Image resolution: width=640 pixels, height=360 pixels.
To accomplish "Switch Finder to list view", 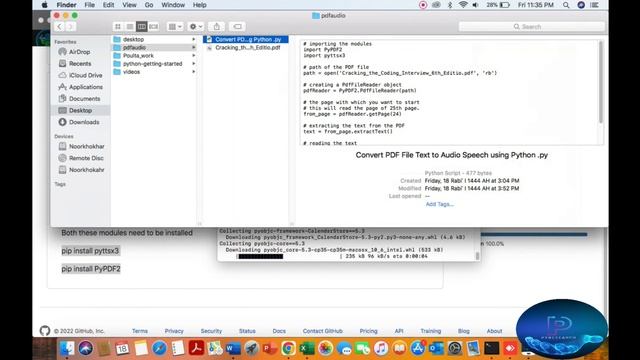I will pyautogui.click(x=130, y=27).
